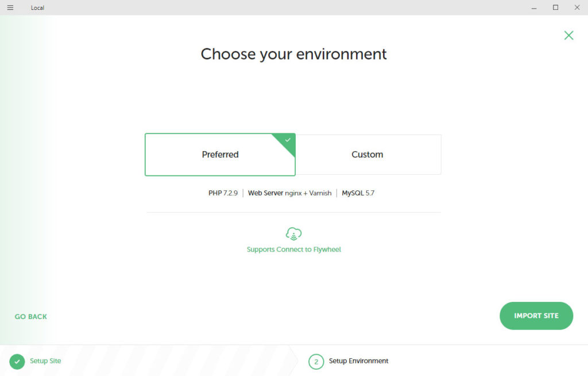Click the Connect to Flywheel cloud icon

click(293, 233)
